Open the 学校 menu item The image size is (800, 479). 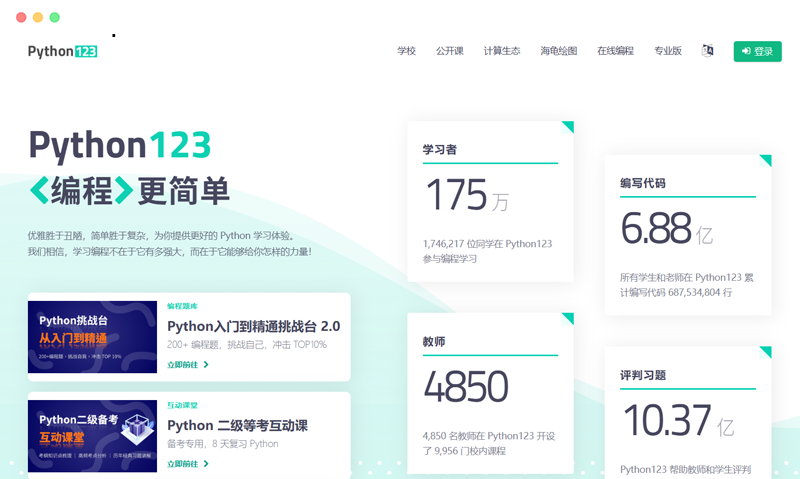(406, 51)
